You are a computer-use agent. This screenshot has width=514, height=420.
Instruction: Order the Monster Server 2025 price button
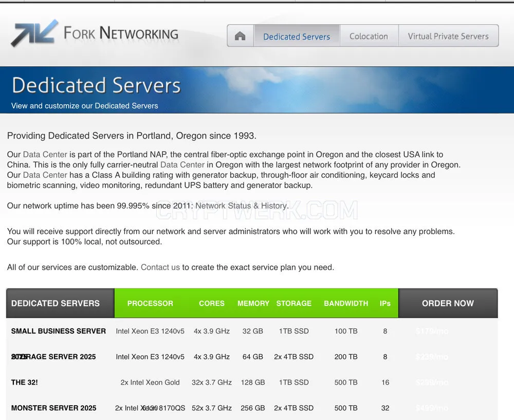pyautogui.click(x=431, y=408)
